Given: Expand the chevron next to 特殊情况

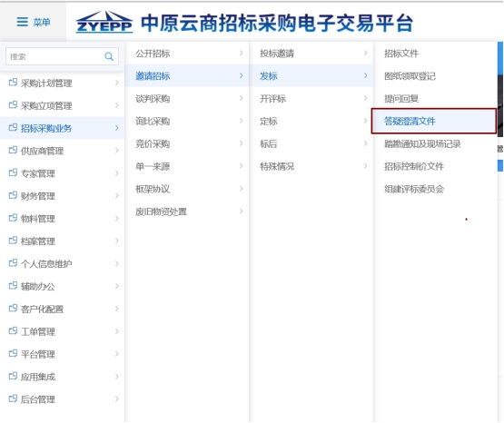Looking at the screenshot, I should click(365, 166).
